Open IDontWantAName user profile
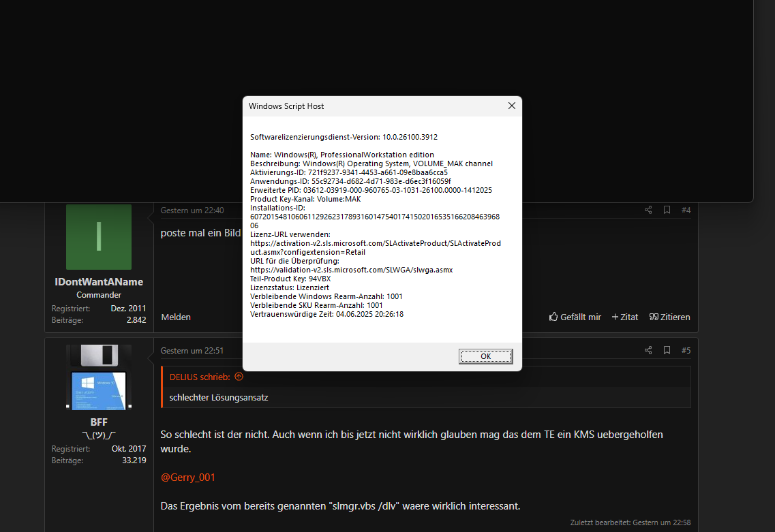The width and height of the screenshot is (775, 532). (x=99, y=281)
